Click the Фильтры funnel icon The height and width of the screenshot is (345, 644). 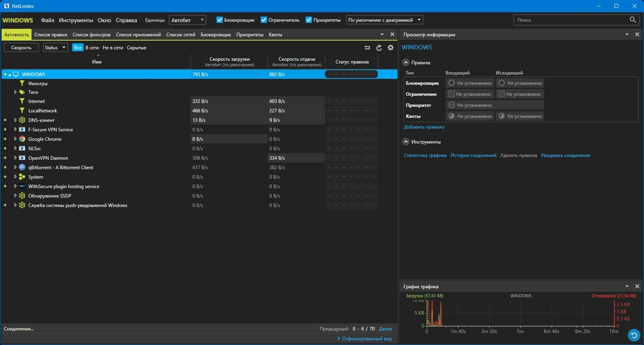click(x=23, y=84)
